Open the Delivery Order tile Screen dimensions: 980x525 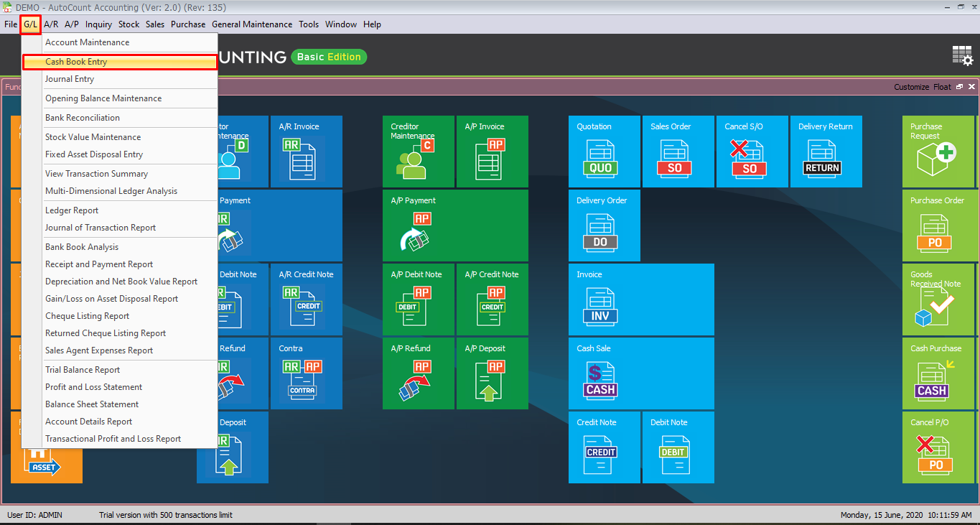coord(605,226)
